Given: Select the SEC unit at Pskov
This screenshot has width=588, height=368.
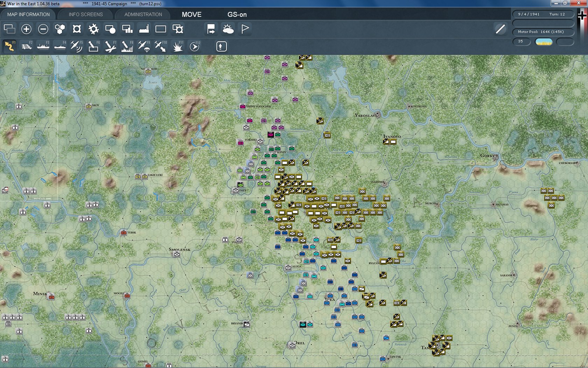Looking at the screenshot, I should 89,106.
